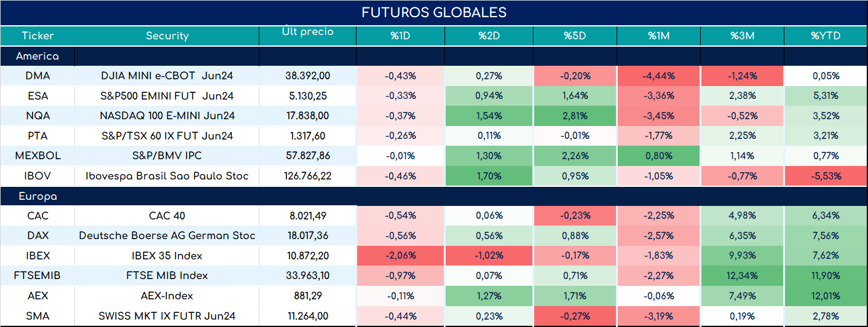Click the NASDAQ 100 E-MINI Jun24 security cell
Image resolution: width=868 pixels, height=327 pixels.
coord(167,116)
